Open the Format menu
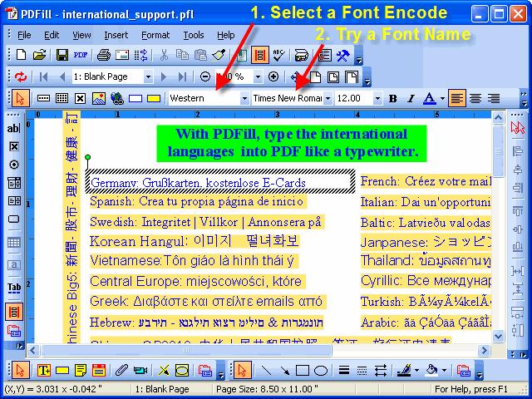532x399 pixels. [155, 35]
